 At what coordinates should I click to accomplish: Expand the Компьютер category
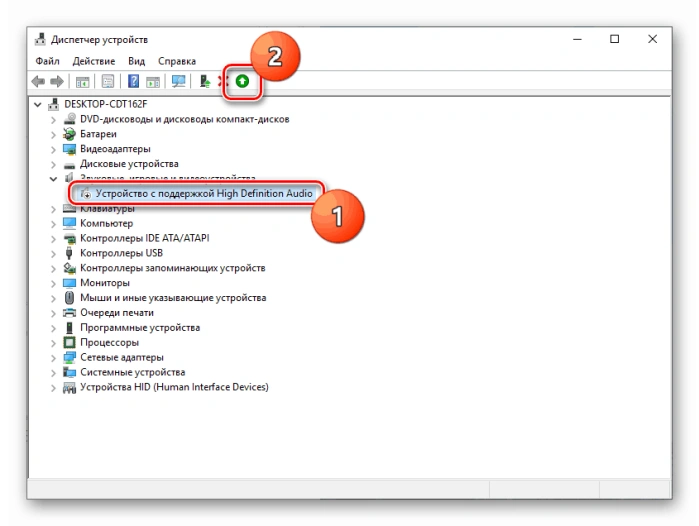(x=53, y=224)
